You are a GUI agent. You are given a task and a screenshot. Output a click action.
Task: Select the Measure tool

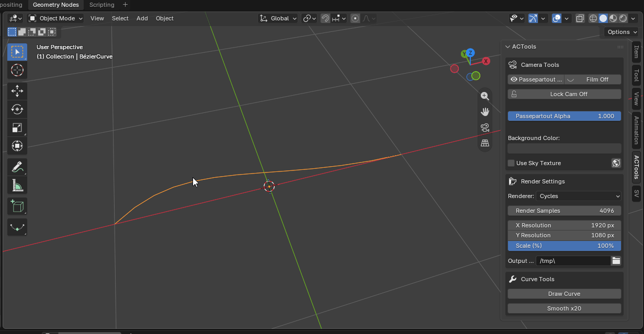[17, 186]
